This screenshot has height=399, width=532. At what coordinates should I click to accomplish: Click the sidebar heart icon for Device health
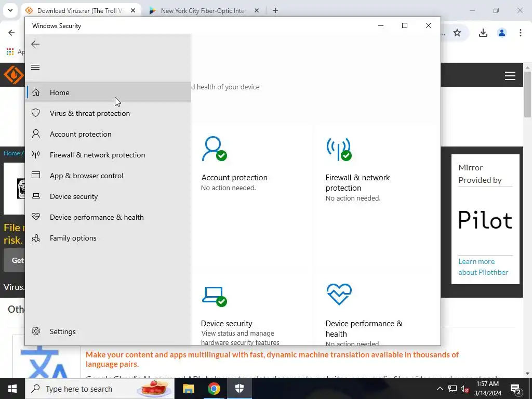click(36, 217)
